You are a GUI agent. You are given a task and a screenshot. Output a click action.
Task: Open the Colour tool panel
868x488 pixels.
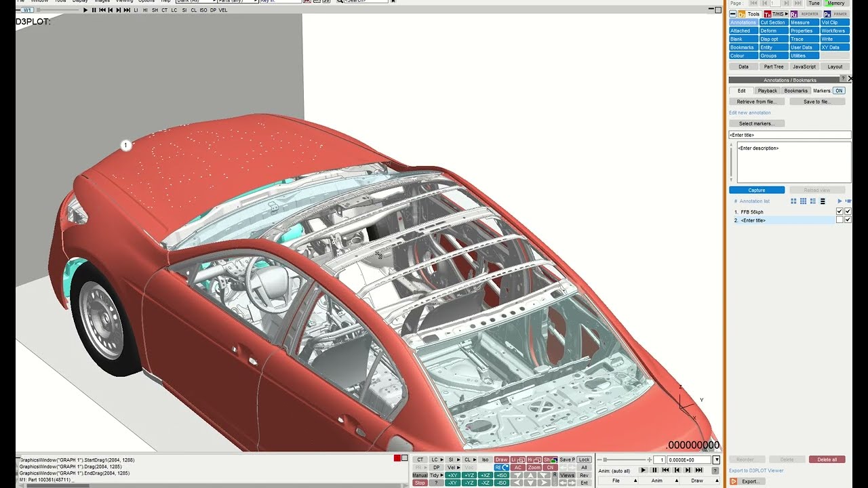pyautogui.click(x=743, y=56)
